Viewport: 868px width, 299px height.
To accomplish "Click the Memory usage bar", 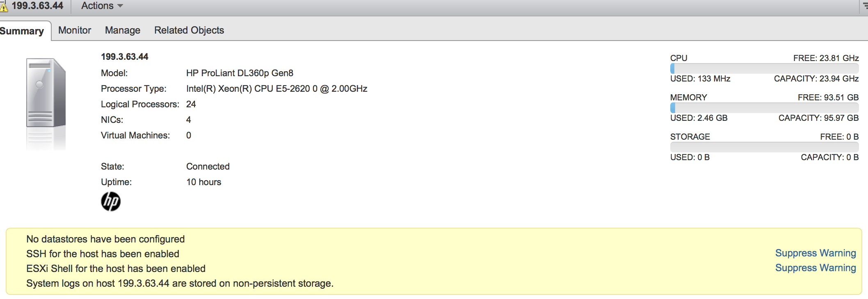I will [764, 108].
